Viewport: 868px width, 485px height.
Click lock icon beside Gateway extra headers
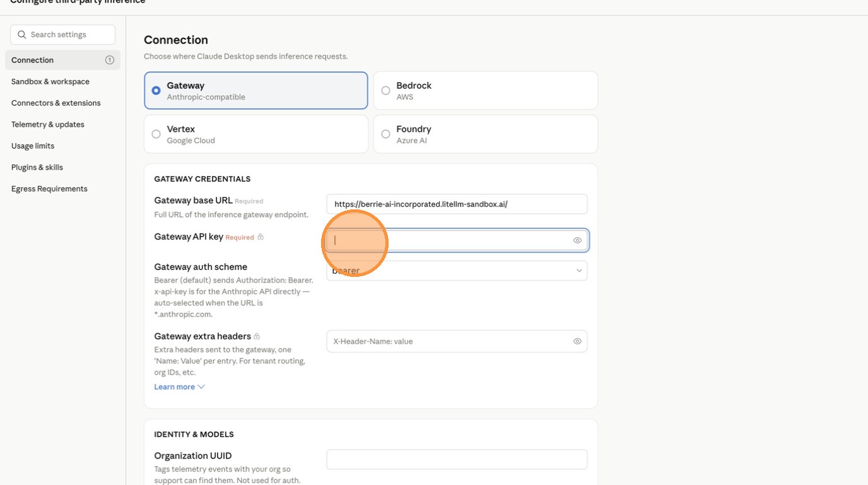(x=257, y=337)
